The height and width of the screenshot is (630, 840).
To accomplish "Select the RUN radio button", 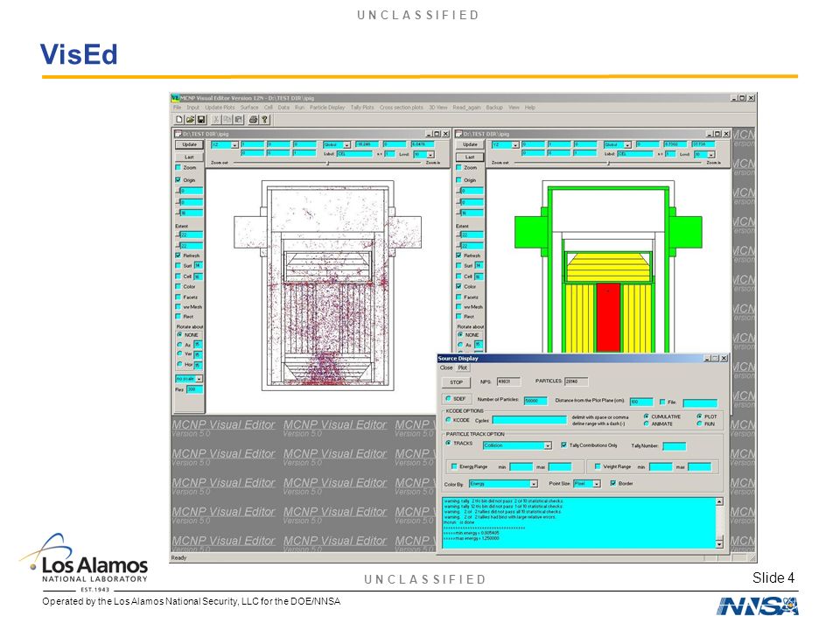I will pos(699,423).
